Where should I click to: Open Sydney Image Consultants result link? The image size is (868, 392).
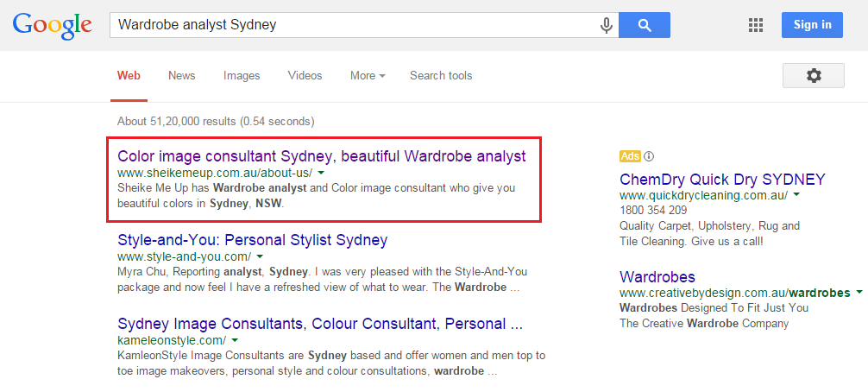point(320,323)
